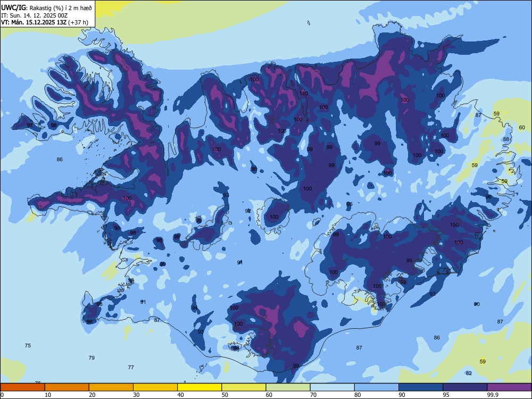Choose the light green 60–70 legend swatch
The image size is (532, 399).
click(288, 387)
